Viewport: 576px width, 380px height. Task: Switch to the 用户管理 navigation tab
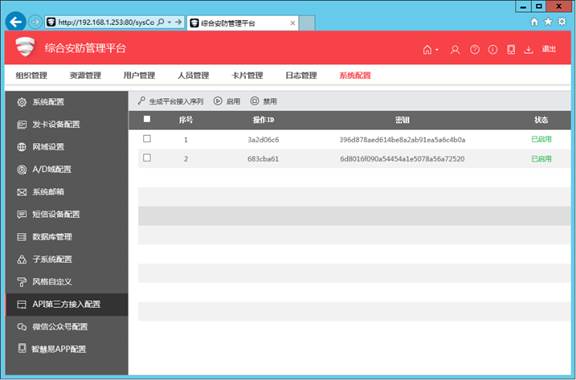pyautogui.click(x=139, y=75)
